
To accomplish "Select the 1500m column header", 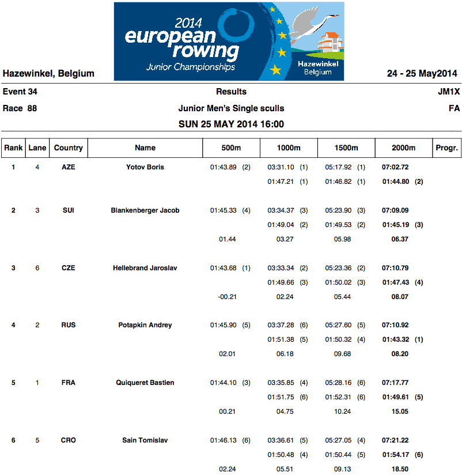I will point(346,148).
